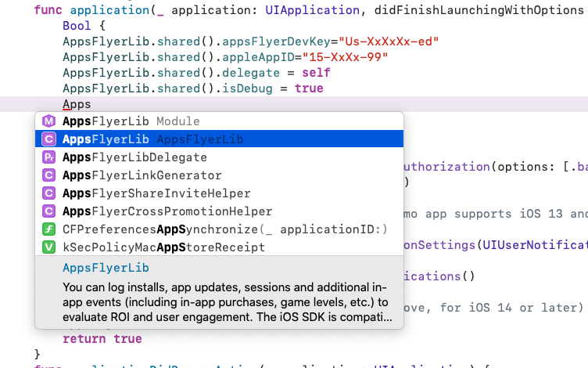Image resolution: width=588 pixels, height=368 pixels.
Task: Choose the AppsFlyerShareInviteHelper completion entry
Action: (x=220, y=193)
